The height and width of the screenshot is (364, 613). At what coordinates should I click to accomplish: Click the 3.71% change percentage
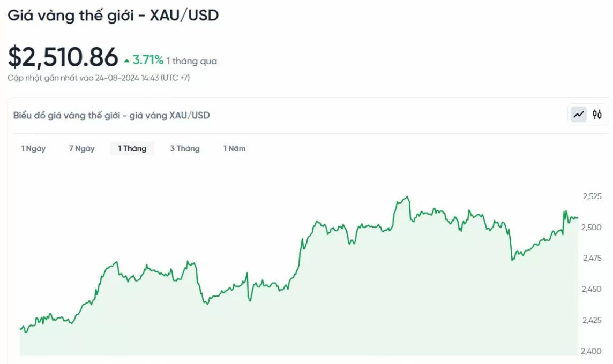(x=148, y=60)
